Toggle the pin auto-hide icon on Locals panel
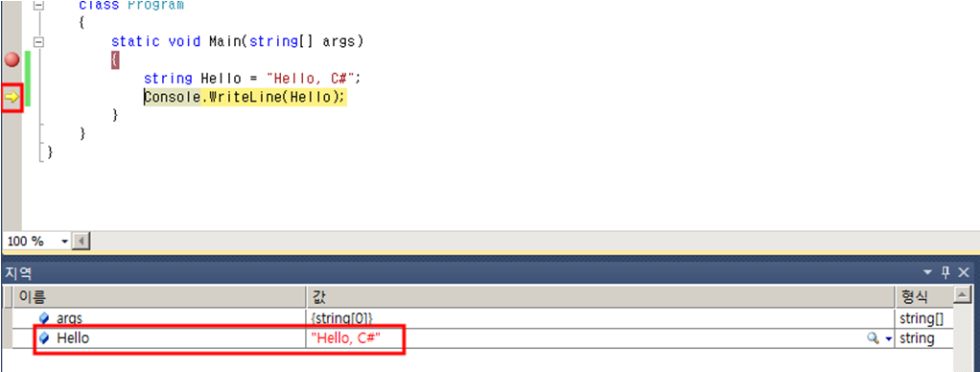980x372 pixels. point(945,272)
